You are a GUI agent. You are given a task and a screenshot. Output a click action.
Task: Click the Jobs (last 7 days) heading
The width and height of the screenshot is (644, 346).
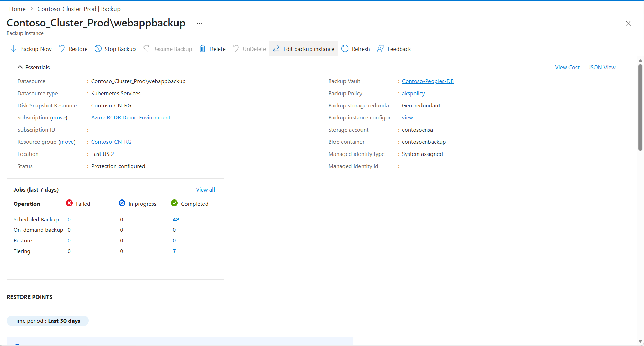click(36, 190)
